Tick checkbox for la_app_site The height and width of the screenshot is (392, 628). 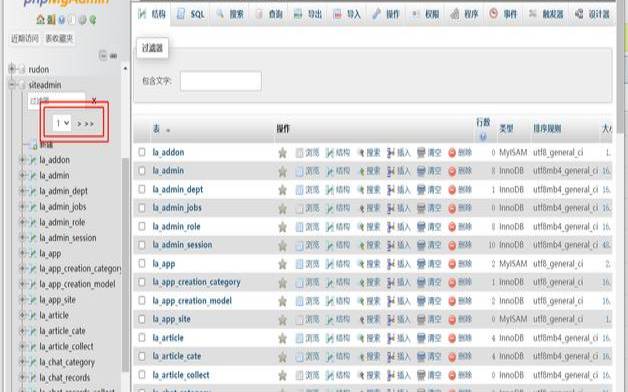click(x=142, y=319)
